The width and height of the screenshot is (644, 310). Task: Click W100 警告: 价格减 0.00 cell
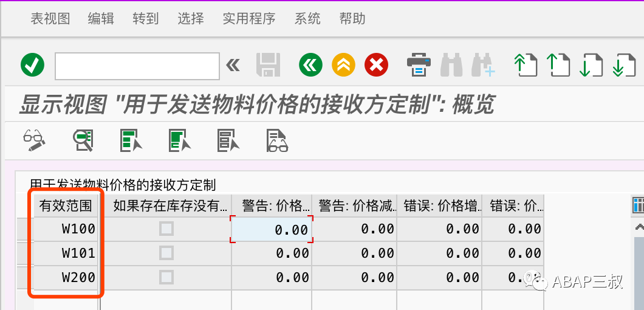click(x=354, y=229)
